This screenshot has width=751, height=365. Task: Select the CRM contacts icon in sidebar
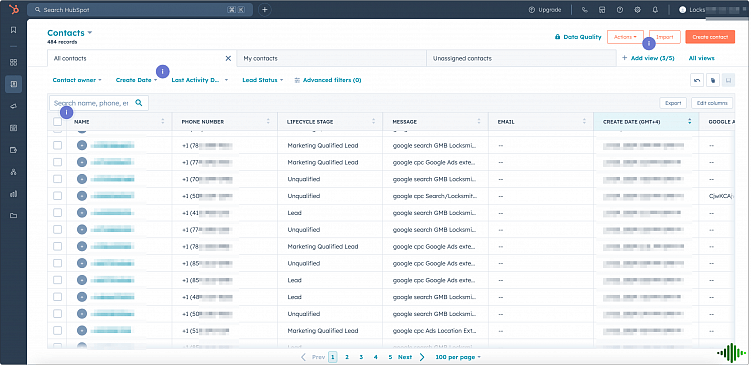[13, 84]
